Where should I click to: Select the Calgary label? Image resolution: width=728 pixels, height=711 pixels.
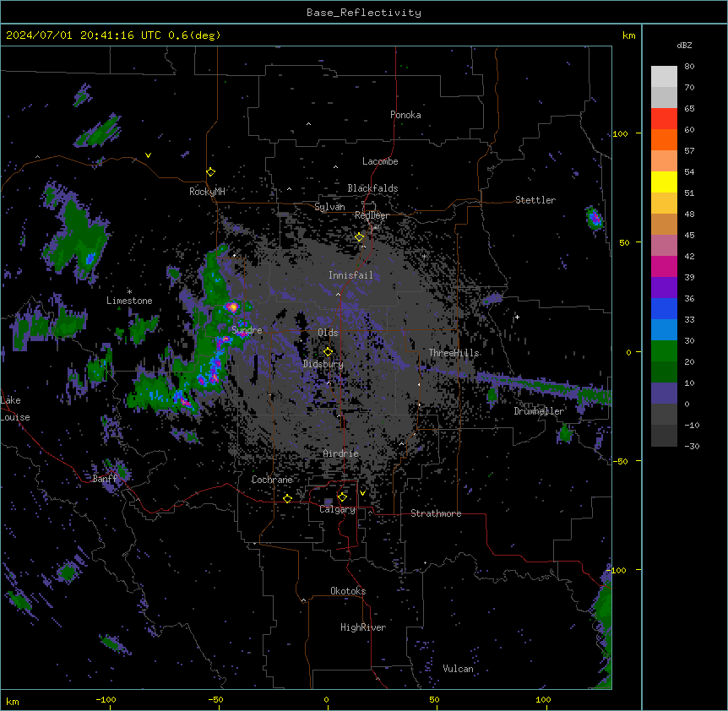coord(337,509)
